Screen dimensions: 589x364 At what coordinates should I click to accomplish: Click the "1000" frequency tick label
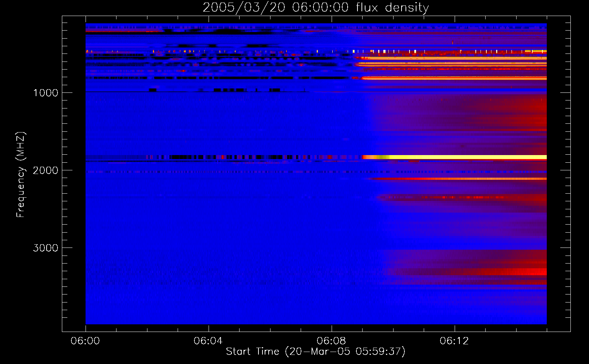tap(46, 93)
